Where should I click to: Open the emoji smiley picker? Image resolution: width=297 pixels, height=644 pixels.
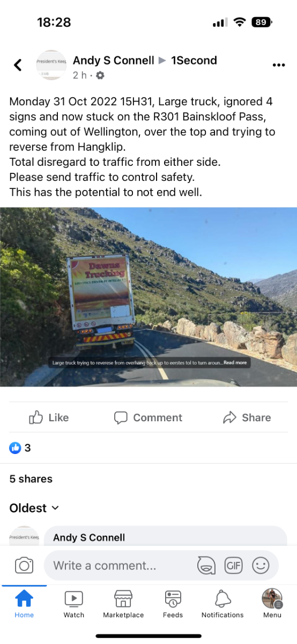tap(261, 565)
